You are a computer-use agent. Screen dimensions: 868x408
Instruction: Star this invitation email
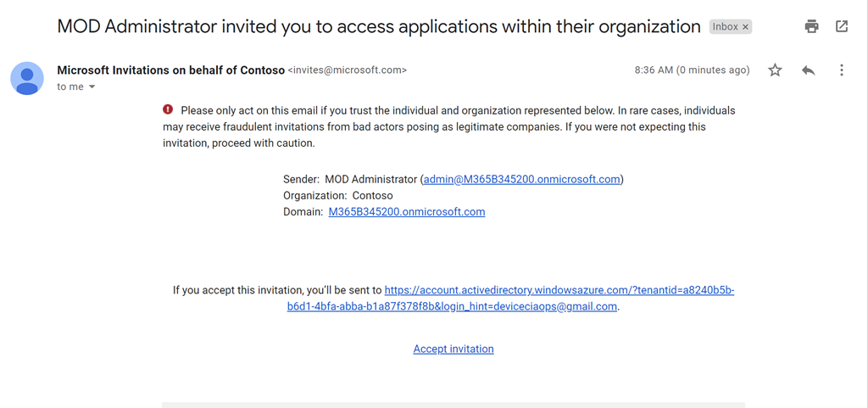[x=775, y=70]
